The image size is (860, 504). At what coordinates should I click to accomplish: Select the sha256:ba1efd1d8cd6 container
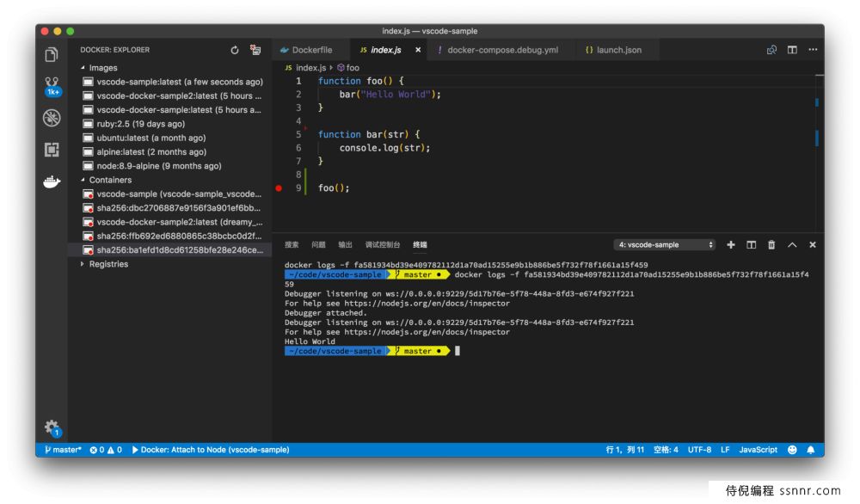pos(170,250)
